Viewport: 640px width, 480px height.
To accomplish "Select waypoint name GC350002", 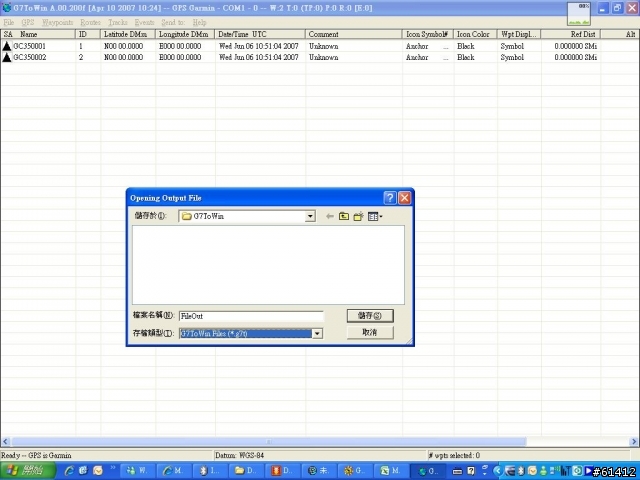I will coord(29,57).
